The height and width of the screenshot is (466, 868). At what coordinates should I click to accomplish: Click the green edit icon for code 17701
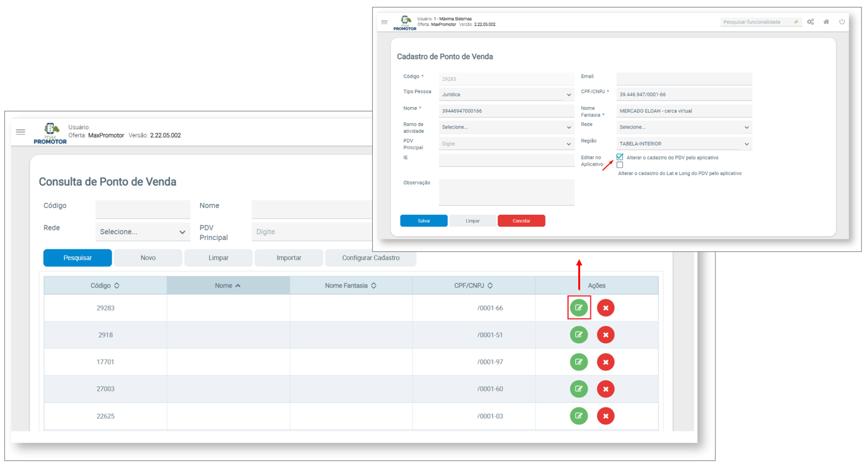pyautogui.click(x=578, y=362)
